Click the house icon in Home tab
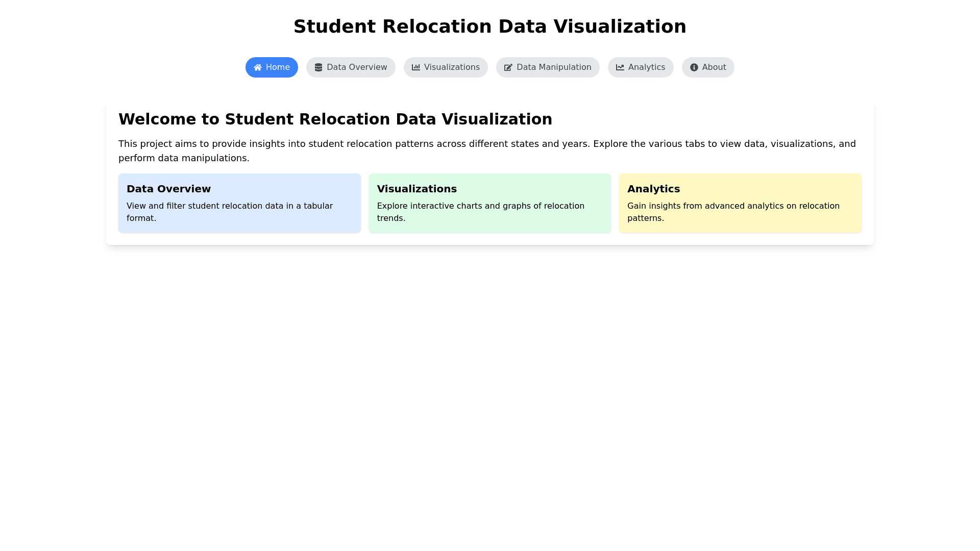 pos(258,67)
